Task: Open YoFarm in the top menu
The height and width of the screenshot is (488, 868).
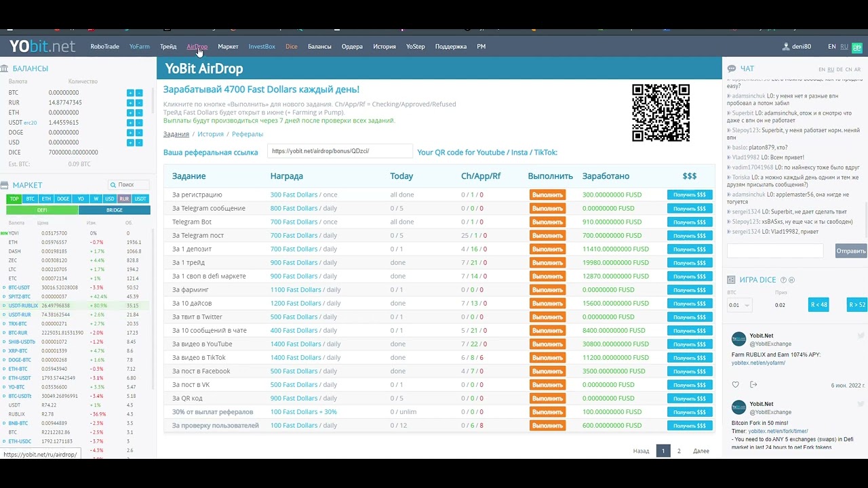Action: coord(140,47)
